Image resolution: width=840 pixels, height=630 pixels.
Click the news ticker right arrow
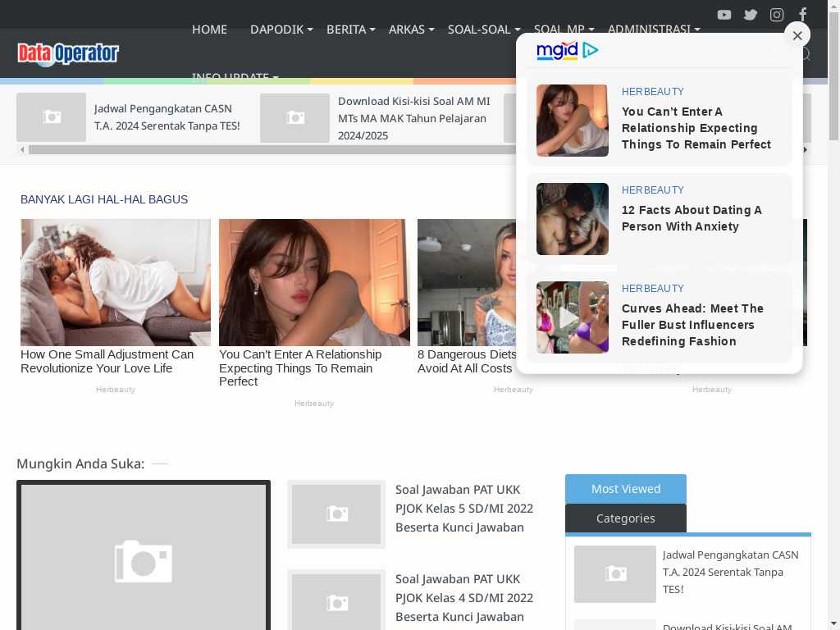tap(806, 150)
